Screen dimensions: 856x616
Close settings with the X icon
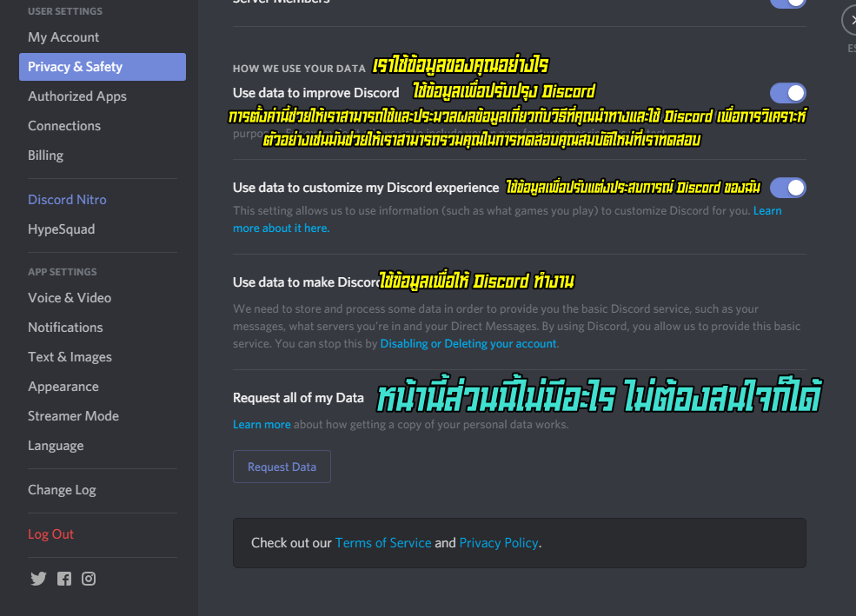click(850, 21)
